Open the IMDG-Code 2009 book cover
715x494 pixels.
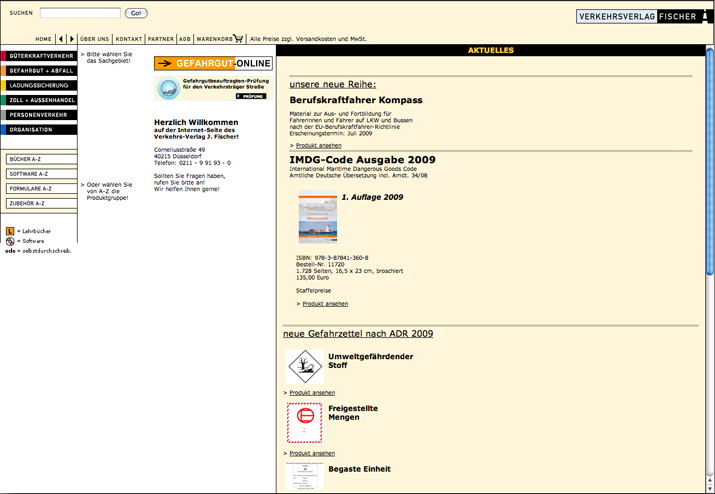click(x=317, y=217)
